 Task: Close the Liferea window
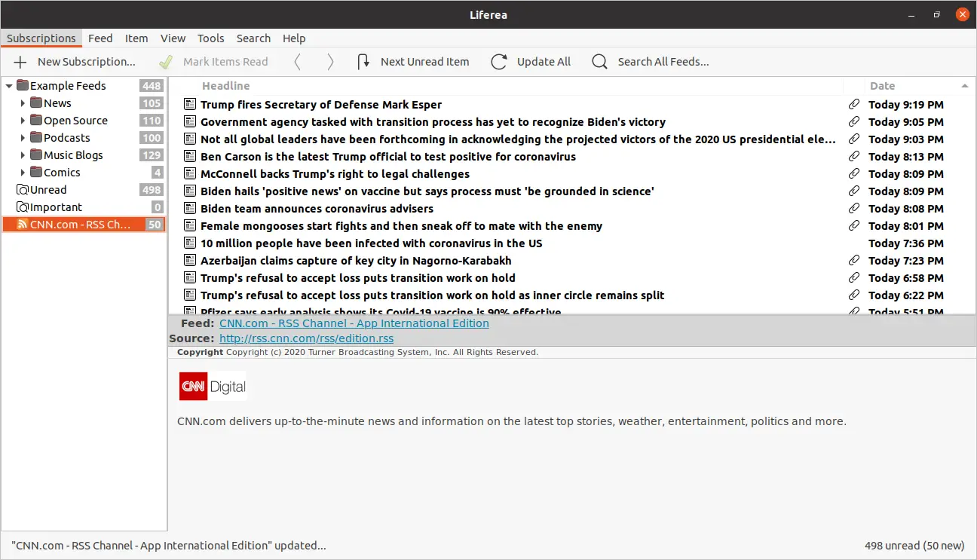point(961,14)
